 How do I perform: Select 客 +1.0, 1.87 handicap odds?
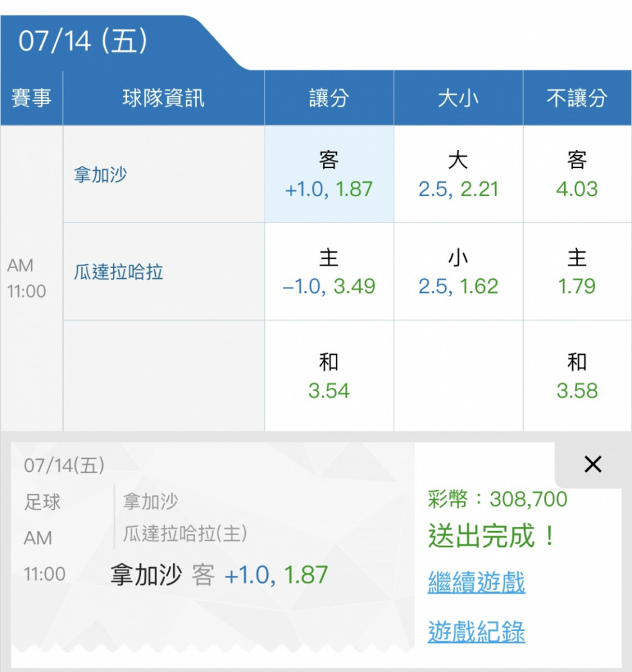(329, 174)
